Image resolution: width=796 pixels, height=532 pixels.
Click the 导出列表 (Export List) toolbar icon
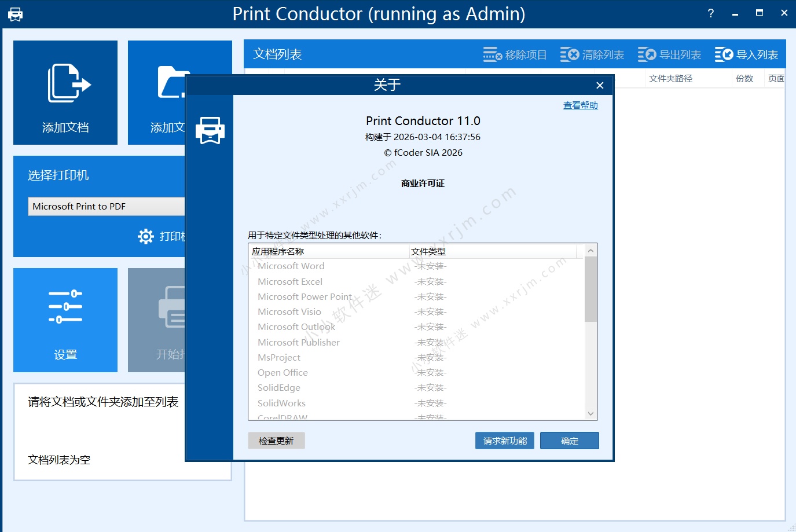coord(645,54)
